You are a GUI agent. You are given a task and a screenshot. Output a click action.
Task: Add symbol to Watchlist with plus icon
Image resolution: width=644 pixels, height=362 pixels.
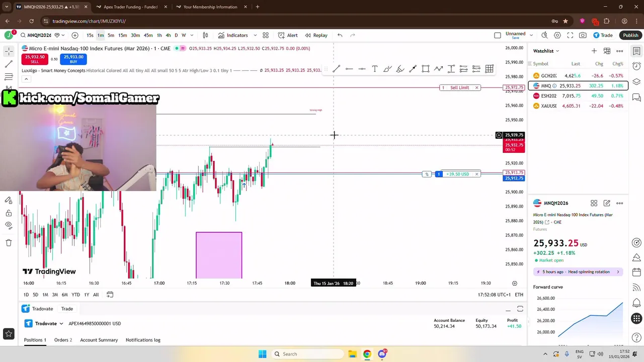tap(594, 51)
